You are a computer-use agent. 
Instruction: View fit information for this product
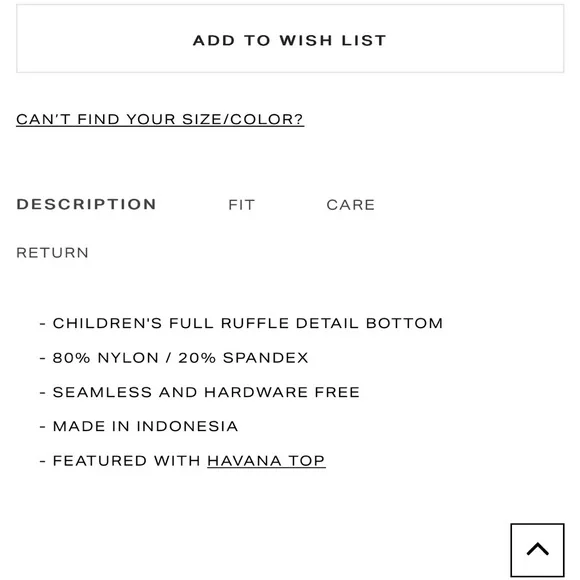click(242, 205)
